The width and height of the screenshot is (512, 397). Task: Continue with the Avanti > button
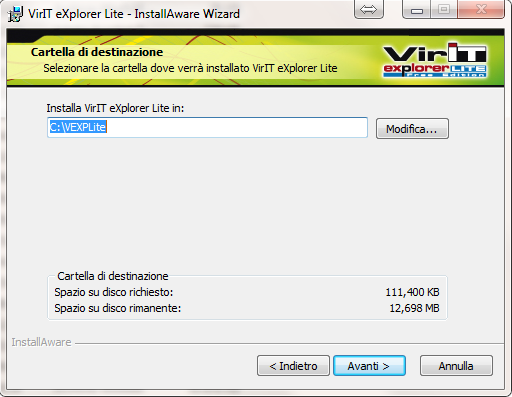point(369,366)
